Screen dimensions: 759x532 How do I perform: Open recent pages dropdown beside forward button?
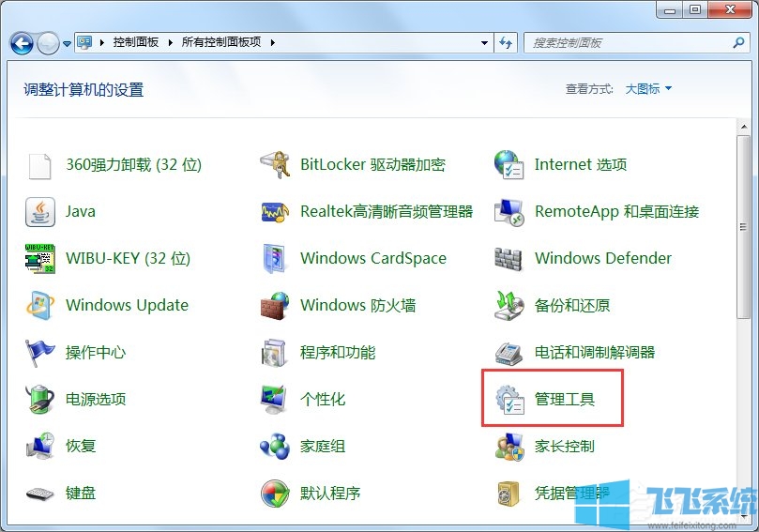[x=67, y=43]
